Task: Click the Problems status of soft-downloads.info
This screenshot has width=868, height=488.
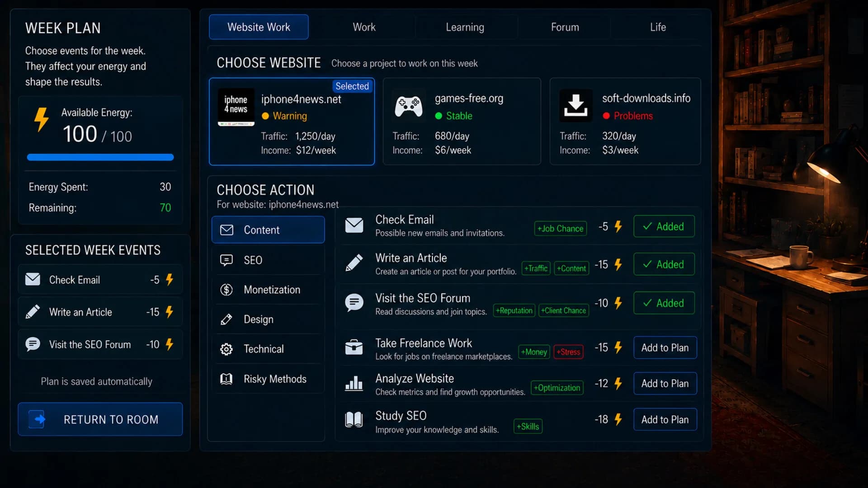Action: coord(627,116)
